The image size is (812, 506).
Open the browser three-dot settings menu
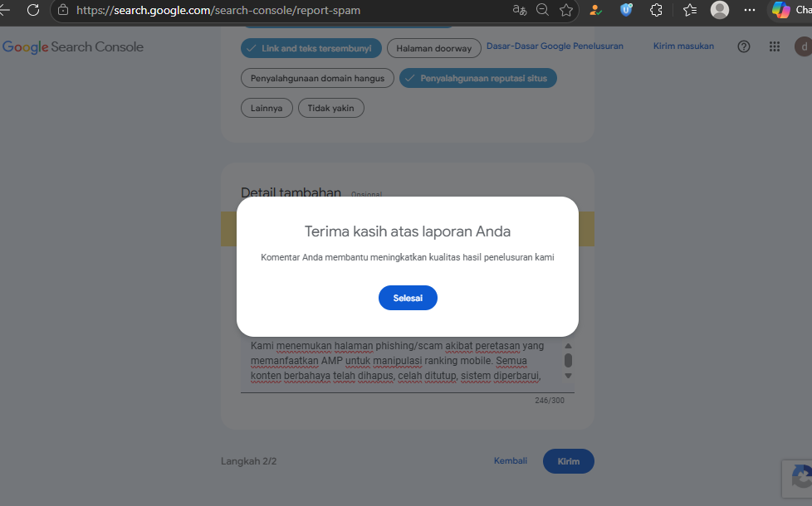click(750, 10)
